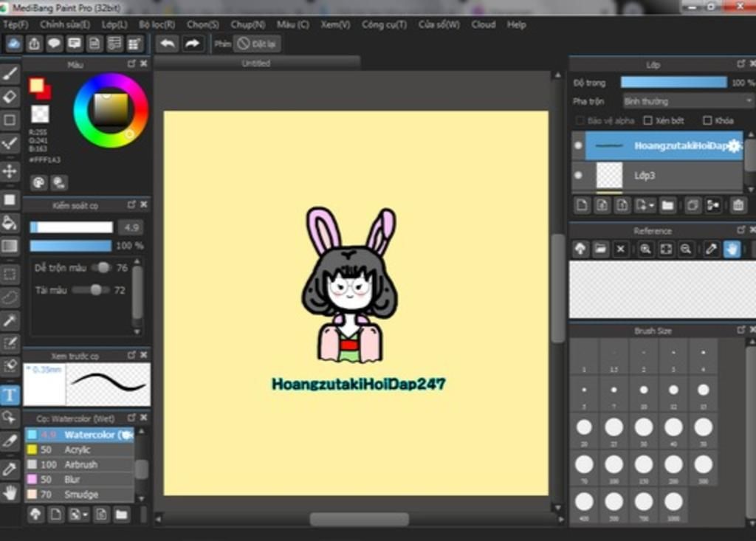Check the Khóa lock checkbox
Viewport: 756px width, 541px height.
click(707, 120)
